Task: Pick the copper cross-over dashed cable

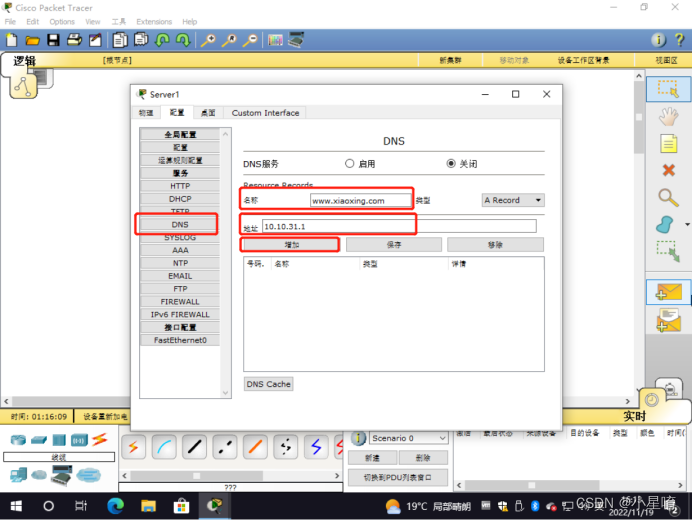Action: 225,447
